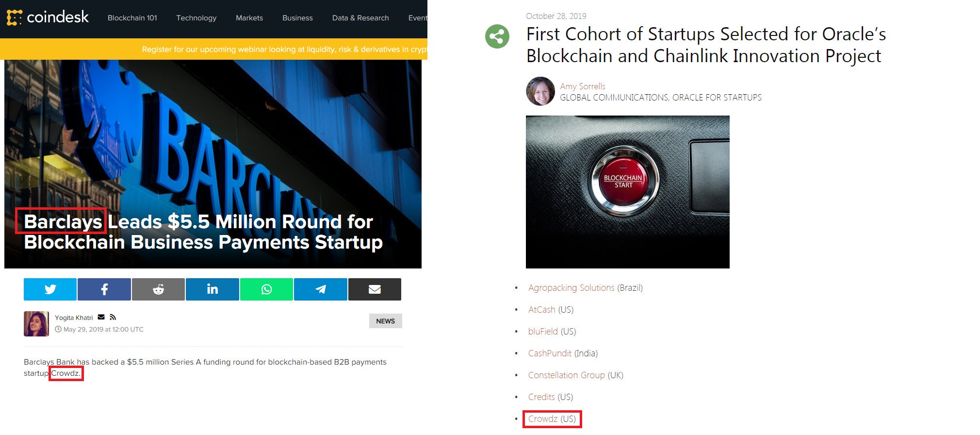Click the Reddit share icon
The width and height of the screenshot is (980, 435).
(158, 289)
